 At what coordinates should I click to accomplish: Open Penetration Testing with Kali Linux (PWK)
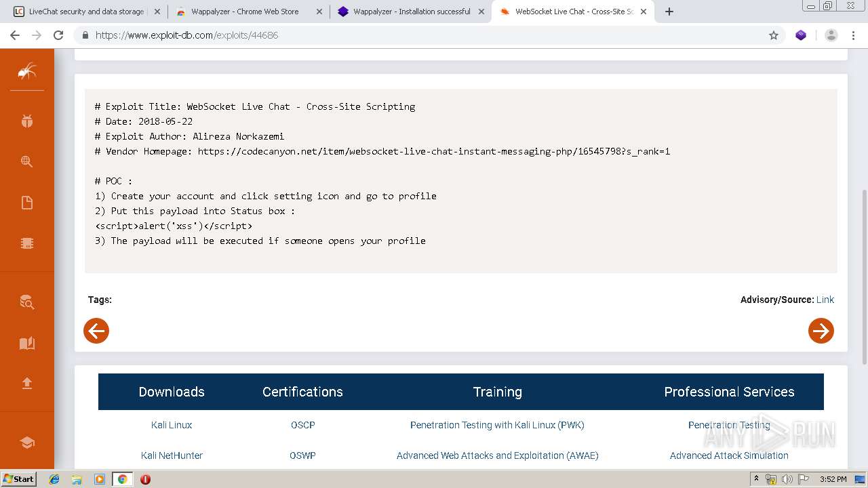click(x=497, y=425)
